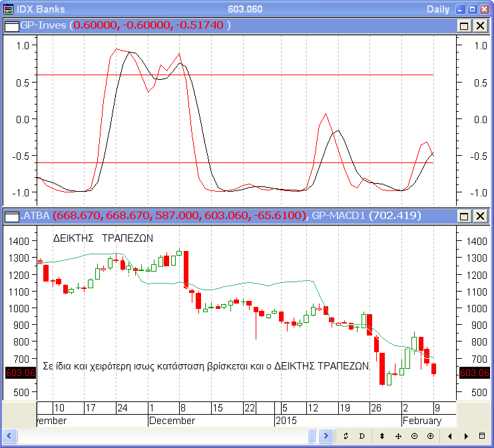Click the date label 24 on time axis

click(x=123, y=408)
